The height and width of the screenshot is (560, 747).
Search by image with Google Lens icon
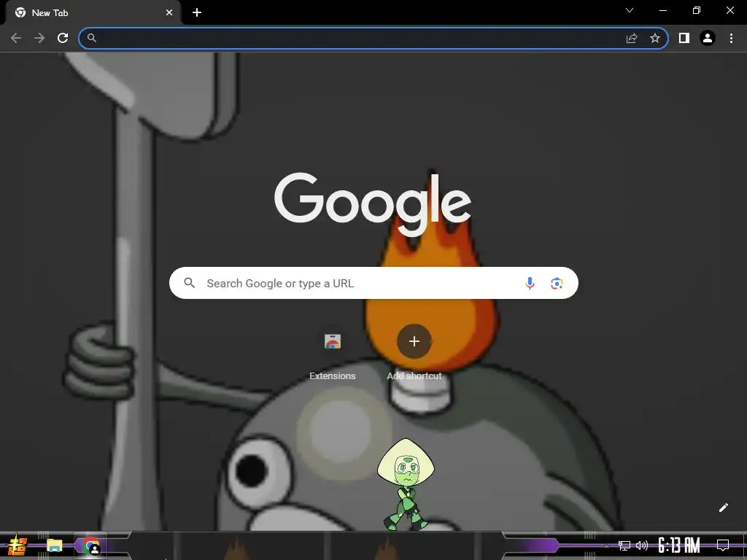(557, 284)
